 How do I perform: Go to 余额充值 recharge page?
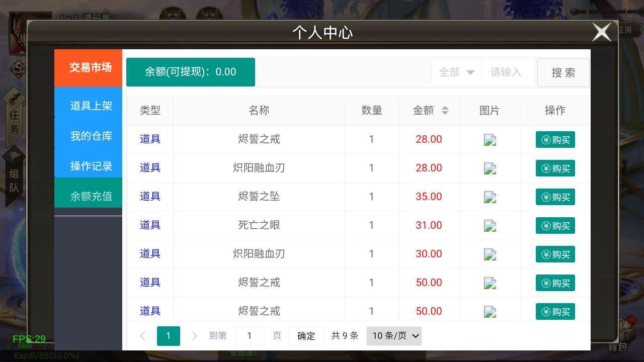(x=90, y=197)
